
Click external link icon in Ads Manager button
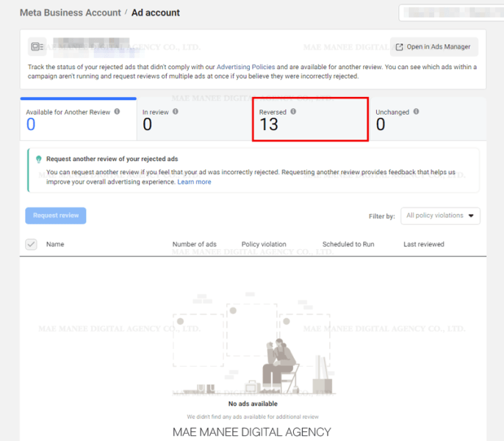coord(399,47)
